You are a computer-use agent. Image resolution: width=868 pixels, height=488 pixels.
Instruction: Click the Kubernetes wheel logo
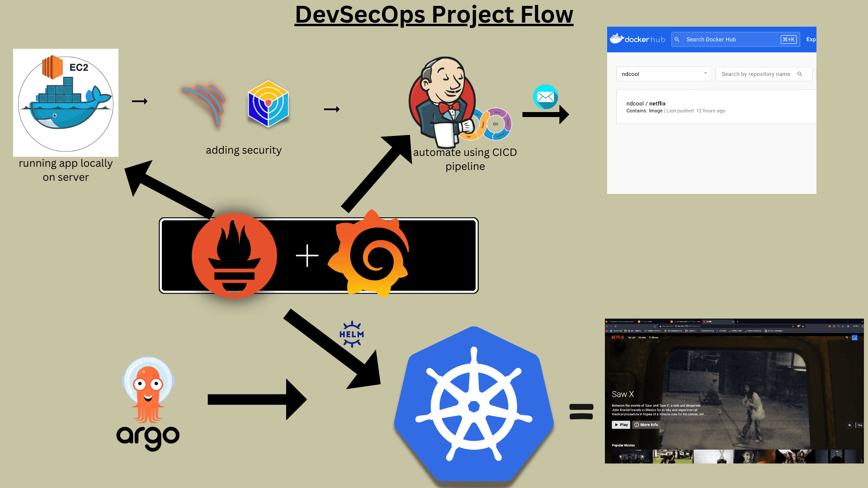pyautogui.click(x=474, y=405)
